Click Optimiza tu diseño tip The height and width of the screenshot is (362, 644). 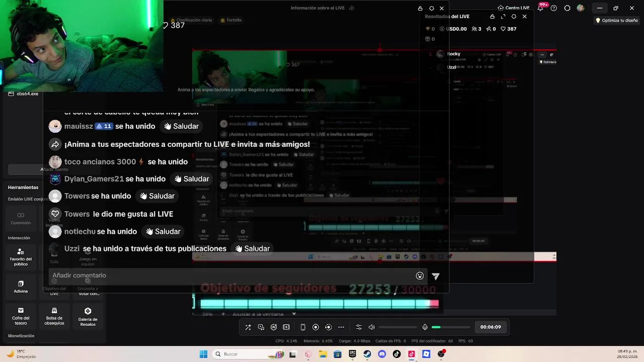click(x=617, y=21)
